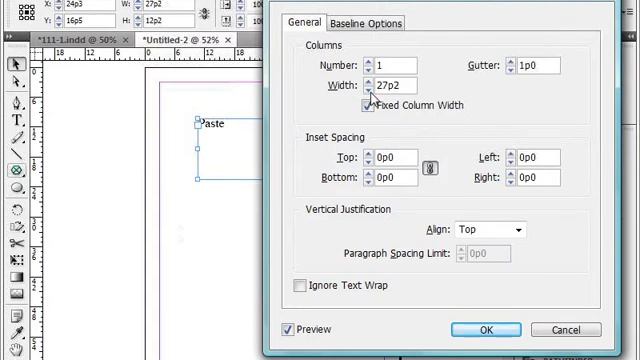640x360 pixels.
Task: Expand the tools panel double arrow
Action: coord(9,37)
